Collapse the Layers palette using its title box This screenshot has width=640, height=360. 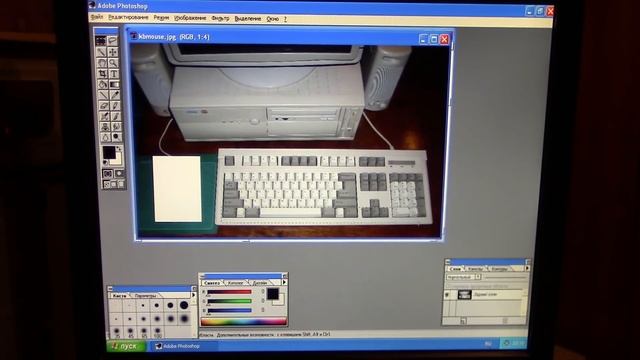pos(528,261)
